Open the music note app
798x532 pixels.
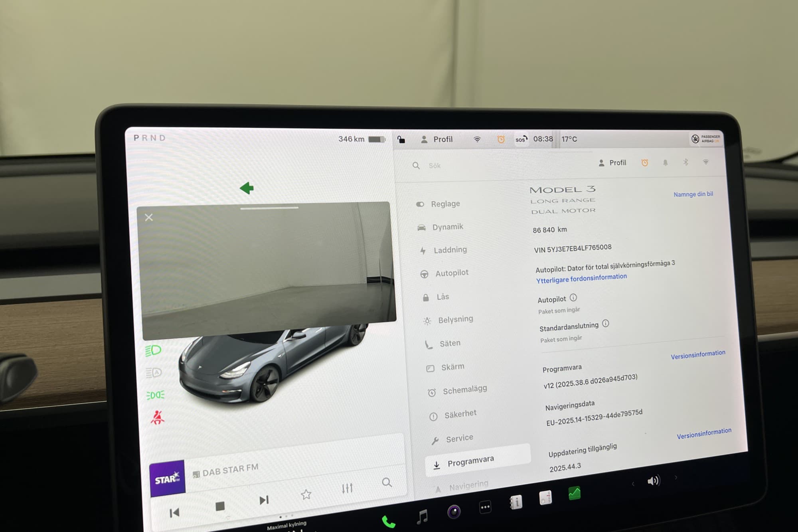(x=422, y=517)
